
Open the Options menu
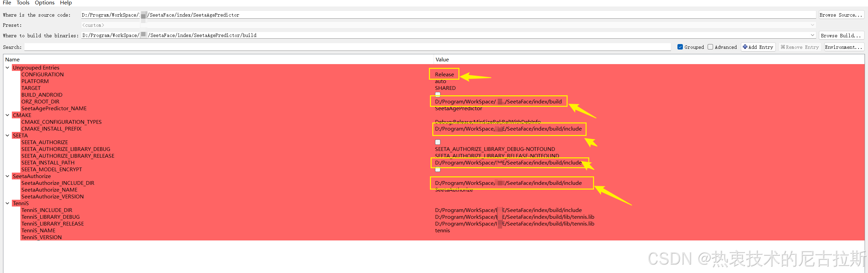44,3
